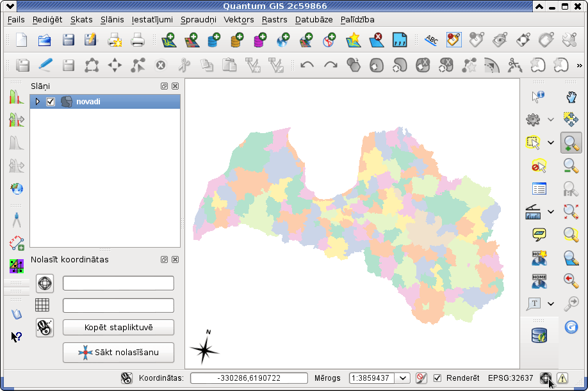
Task: Click the Koordinātas value field in status bar
Action: coord(249,378)
